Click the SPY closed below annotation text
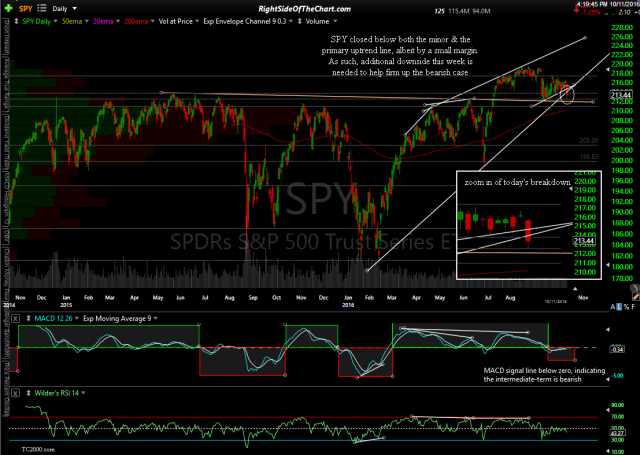Image resolution: width=640 pixels, height=455 pixels. tap(400, 56)
